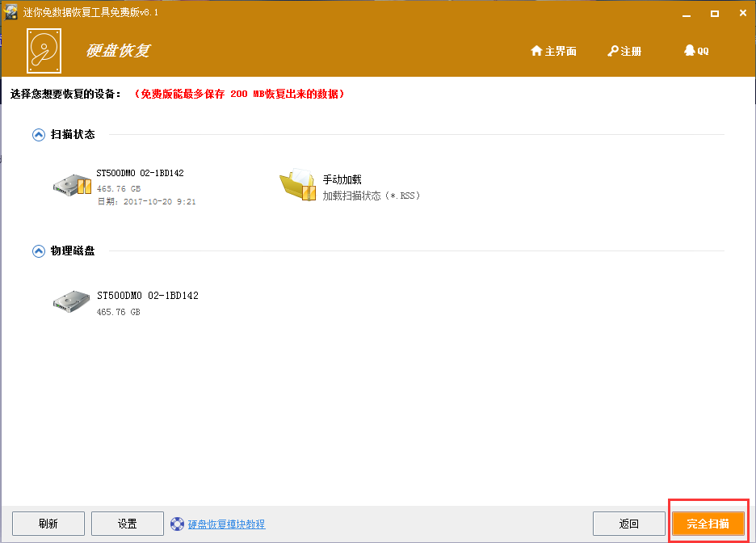Click the 手动加载 folder icon
Viewport: 756px width, 543px height.
[x=297, y=185]
